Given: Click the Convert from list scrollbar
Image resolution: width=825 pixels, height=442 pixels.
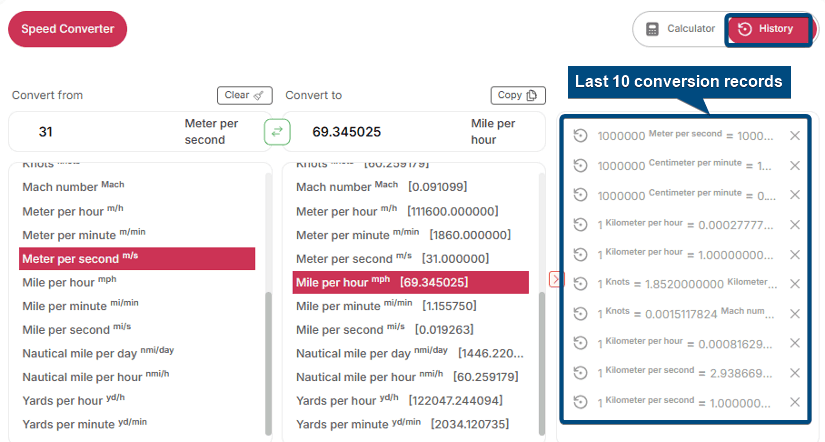Looking at the screenshot, I should (x=268, y=360).
